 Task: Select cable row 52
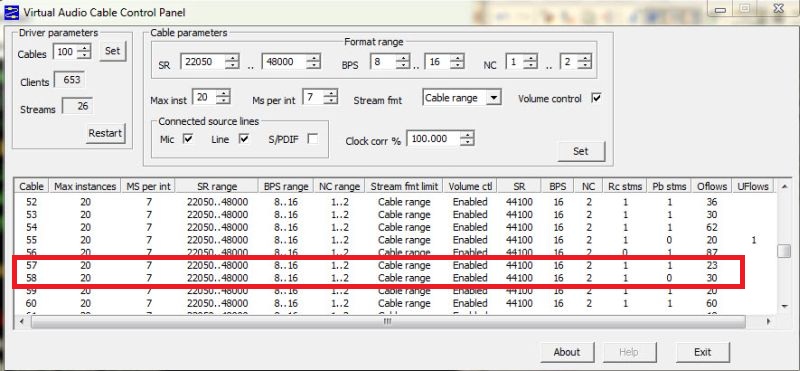pos(394,202)
